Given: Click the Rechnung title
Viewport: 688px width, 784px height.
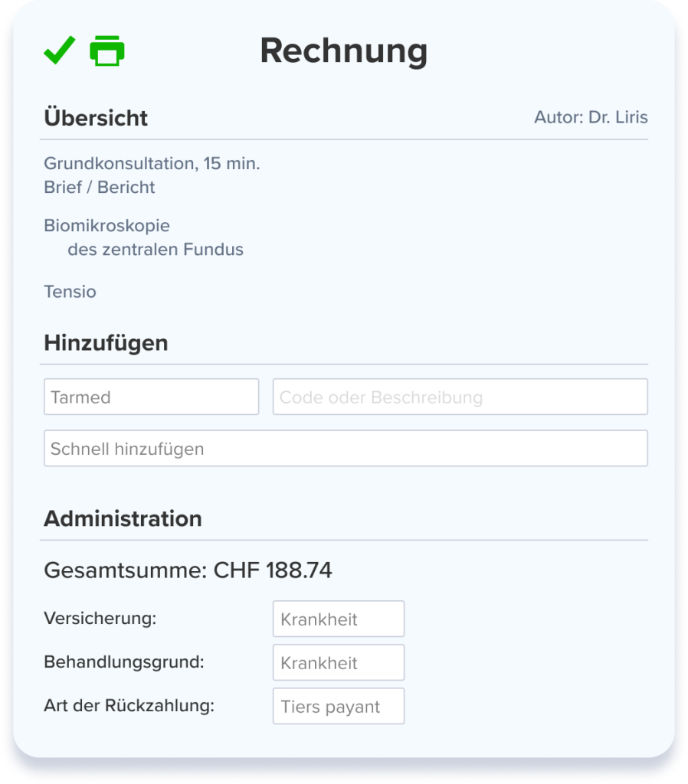Looking at the screenshot, I should point(343,51).
